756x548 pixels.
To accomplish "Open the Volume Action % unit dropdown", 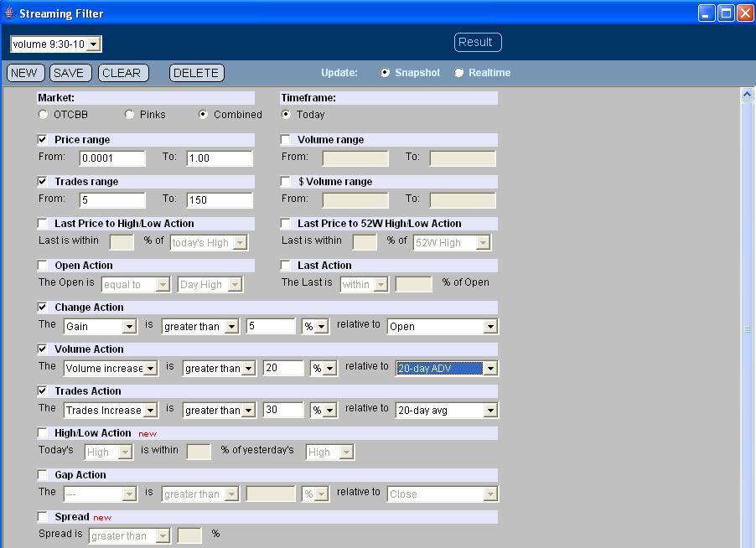I will pos(324,368).
